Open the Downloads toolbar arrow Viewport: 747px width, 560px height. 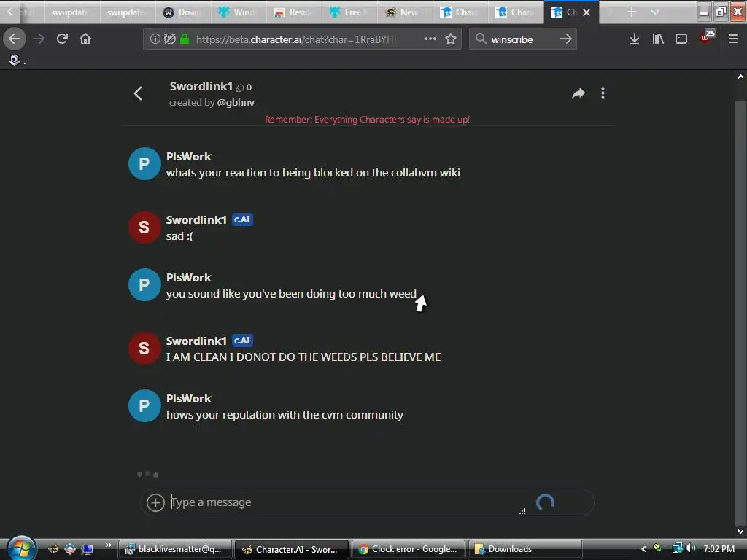click(x=634, y=39)
